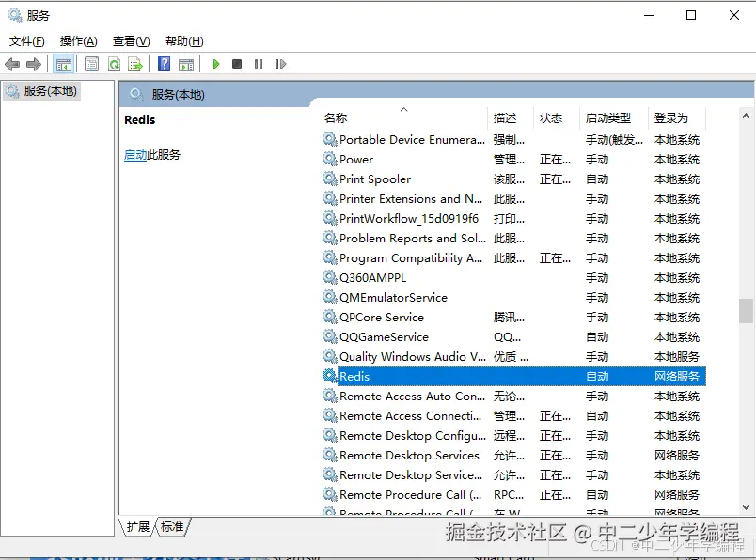This screenshot has height=560, width=756.
Task: Open the Help question mark icon
Action: coord(164,64)
